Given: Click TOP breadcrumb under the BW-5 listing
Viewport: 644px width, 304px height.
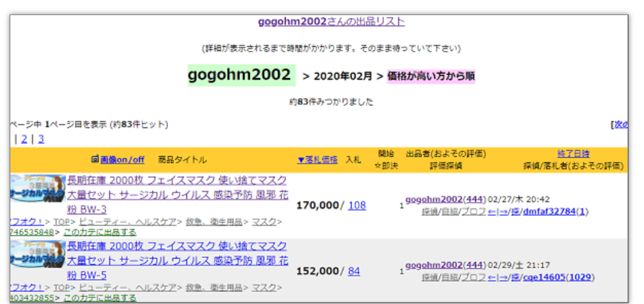Looking at the screenshot, I should pyautogui.click(x=61, y=287).
